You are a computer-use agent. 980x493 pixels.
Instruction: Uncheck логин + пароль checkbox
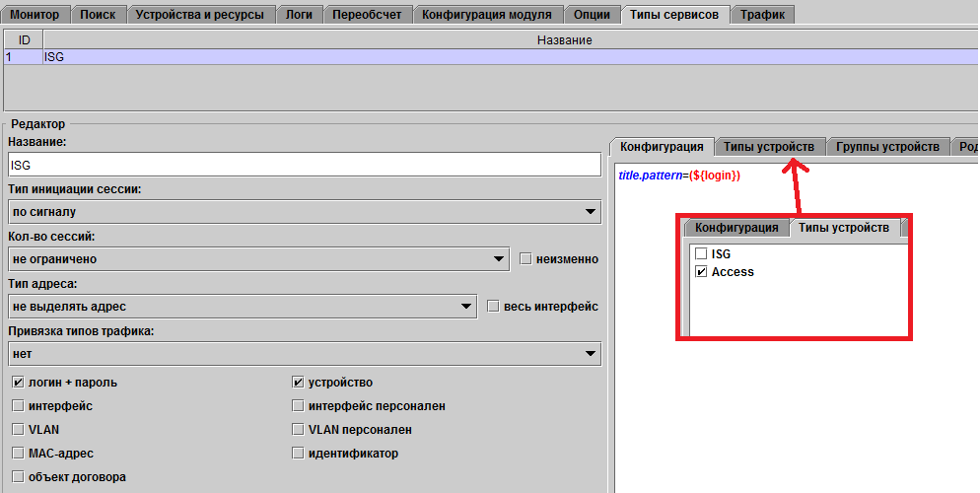click(18, 383)
